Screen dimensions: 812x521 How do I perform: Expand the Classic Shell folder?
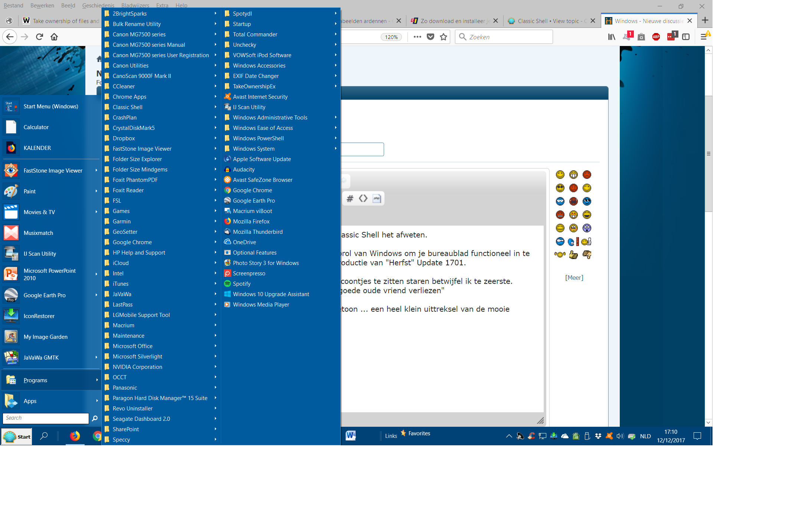click(x=161, y=107)
